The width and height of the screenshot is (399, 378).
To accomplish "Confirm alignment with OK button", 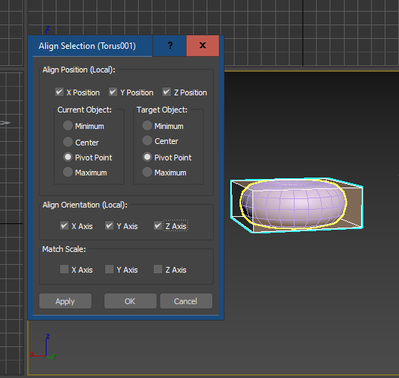I will click(130, 301).
